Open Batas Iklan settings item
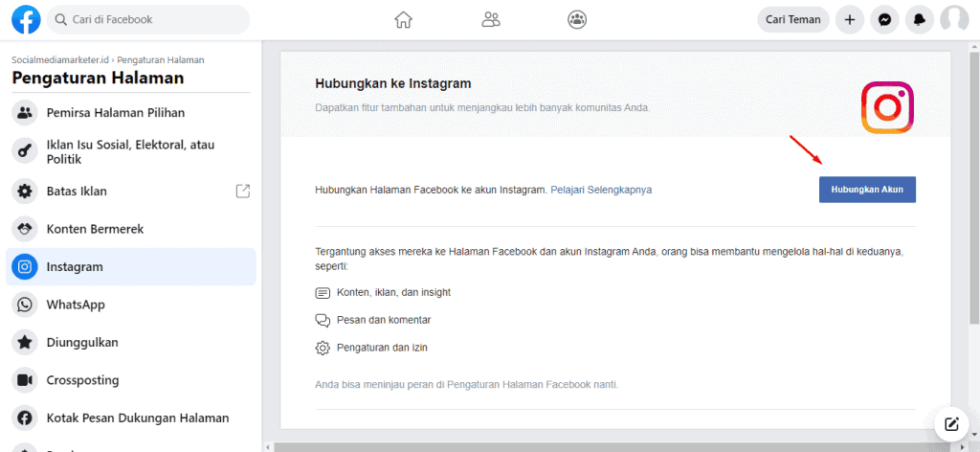Viewport: 980px width, 452px height. tap(130, 192)
